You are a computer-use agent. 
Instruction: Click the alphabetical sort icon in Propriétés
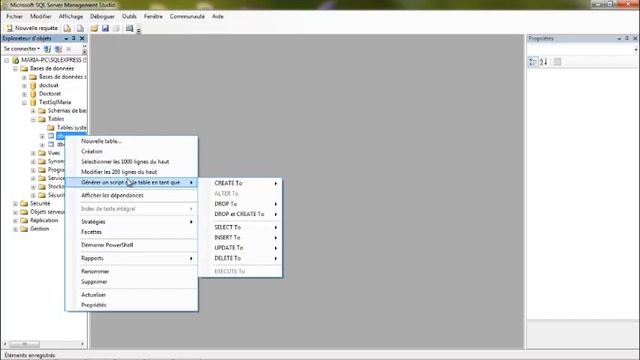(544, 62)
